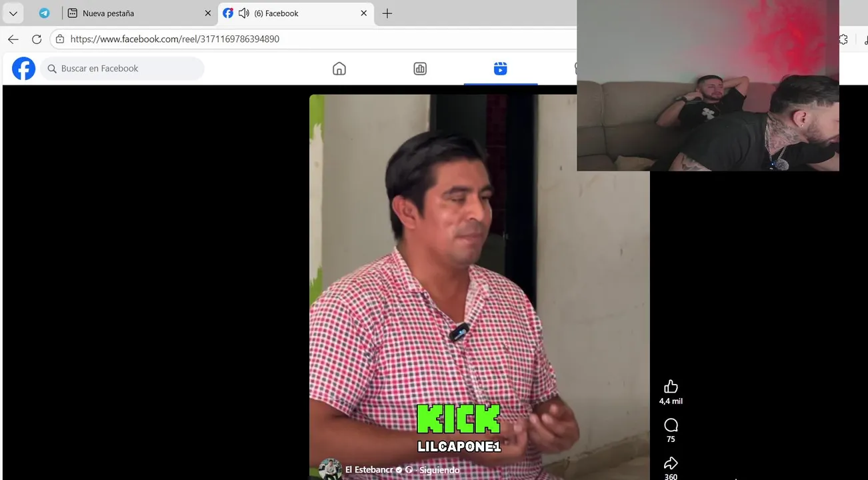
Task: View site information lock icon
Action: (x=60, y=39)
